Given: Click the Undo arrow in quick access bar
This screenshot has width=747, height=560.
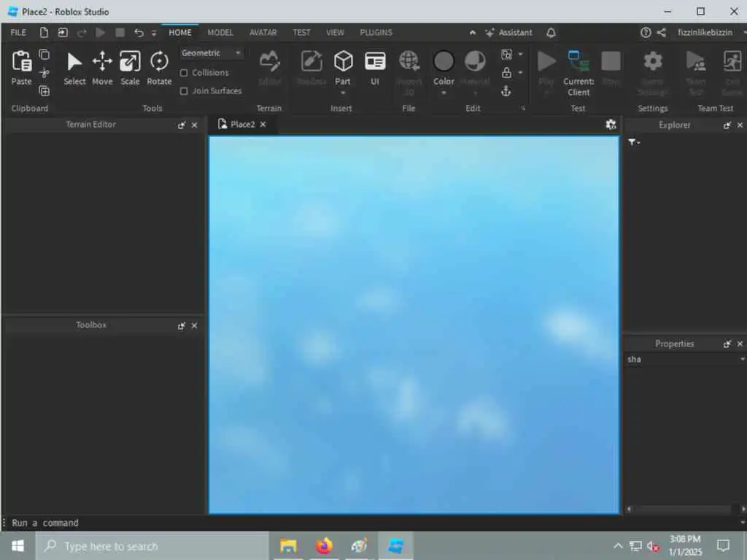Looking at the screenshot, I should (139, 32).
